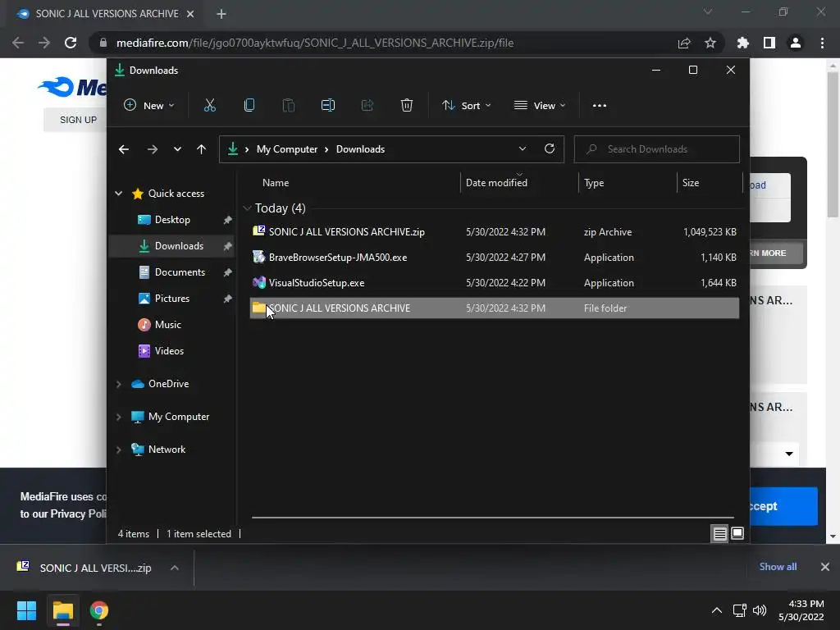Viewport: 840px width, 630px height.
Task: Open Chrome side panel icon
Action: coord(769,43)
